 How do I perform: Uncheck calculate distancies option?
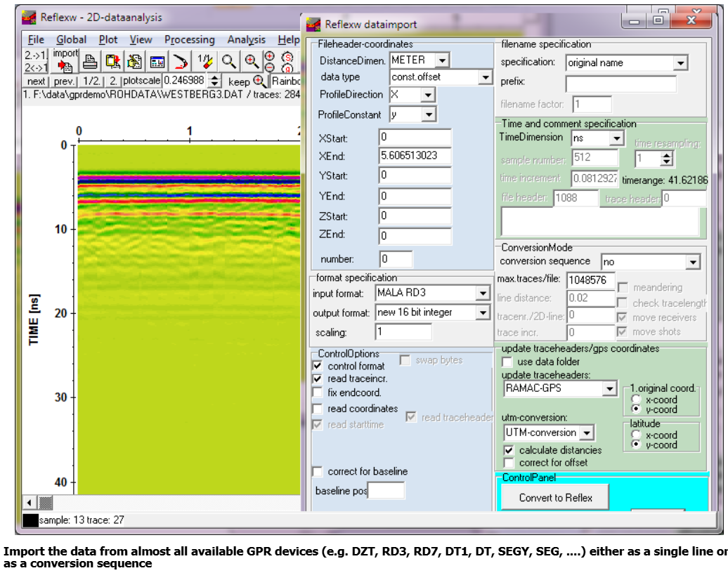509,450
